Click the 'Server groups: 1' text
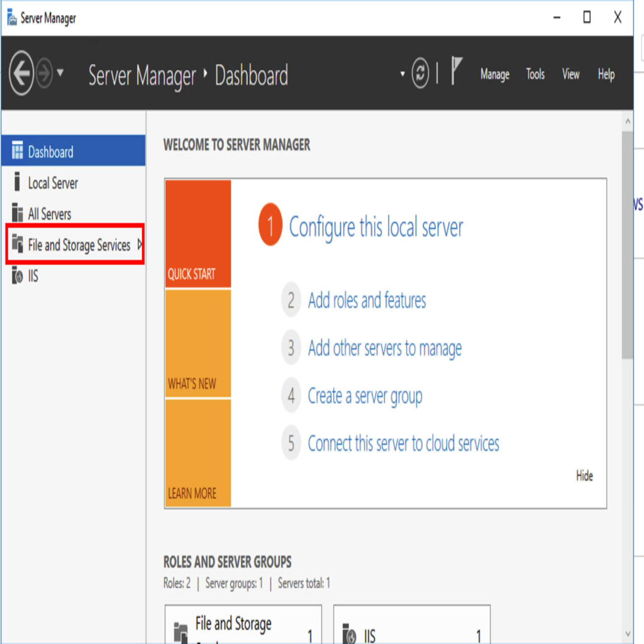The image size is (644, 644). (x=234, y=584)
